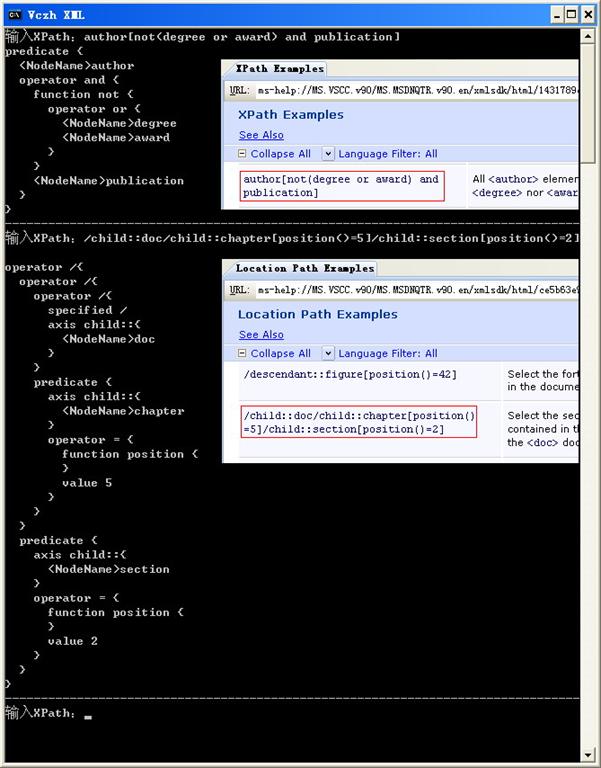Click the 'specified /' output line
Image resolution: width=601 pixels, height=768 pixels.
pyautogui.click(x=88, y=310)
